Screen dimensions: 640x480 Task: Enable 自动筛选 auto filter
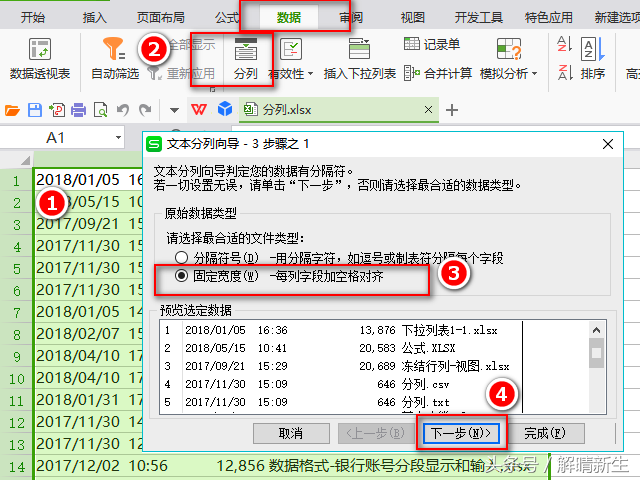[x=115, y=59]
